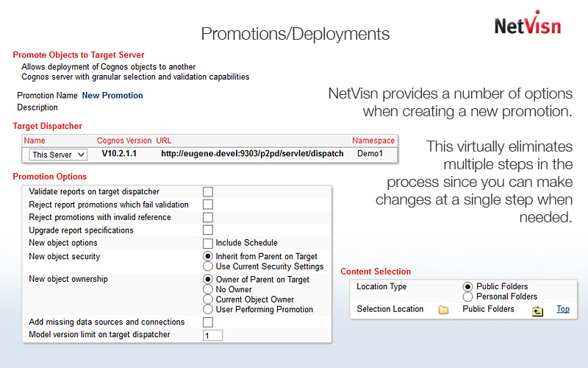Check Reject report promotions which fail validation

[208, 205]
